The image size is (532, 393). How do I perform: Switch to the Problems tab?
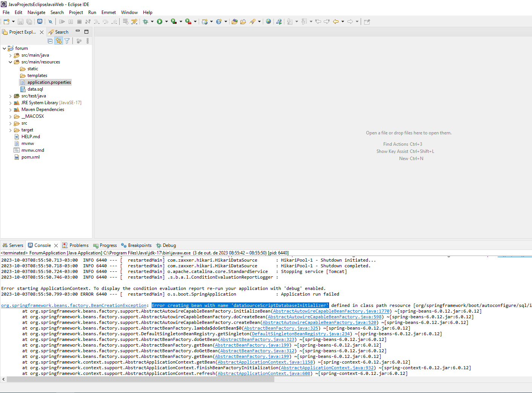point(75,245)
